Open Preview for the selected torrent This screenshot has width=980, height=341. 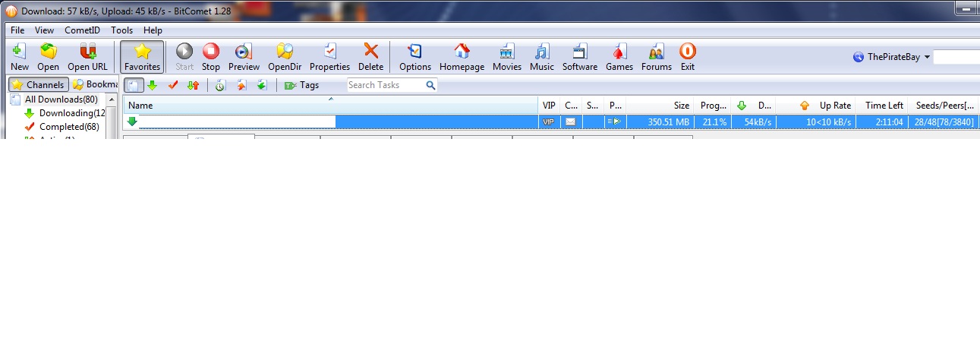pyautogui.click(x=244, y=57)
